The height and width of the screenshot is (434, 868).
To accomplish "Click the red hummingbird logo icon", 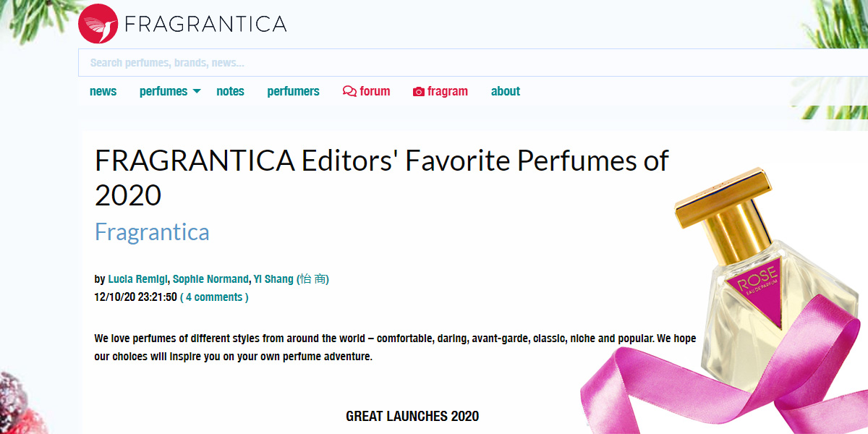I will pyautogui.click(x=98, y=24).
